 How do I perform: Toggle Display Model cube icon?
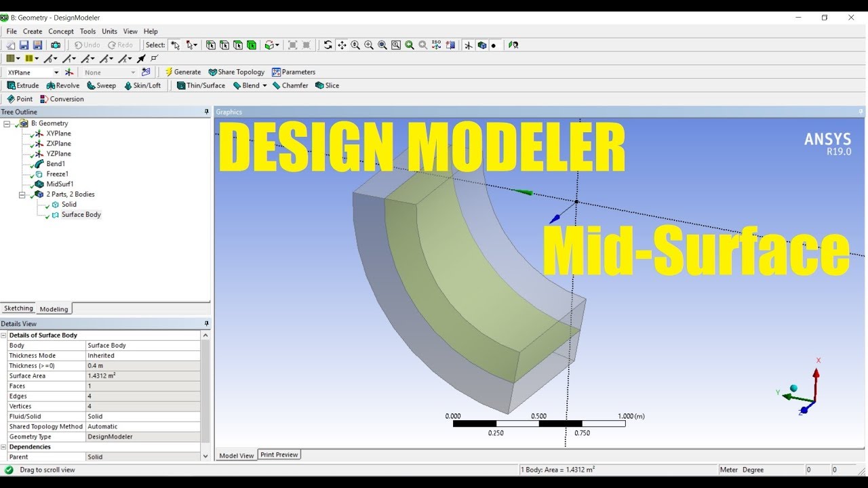[482, 45]
